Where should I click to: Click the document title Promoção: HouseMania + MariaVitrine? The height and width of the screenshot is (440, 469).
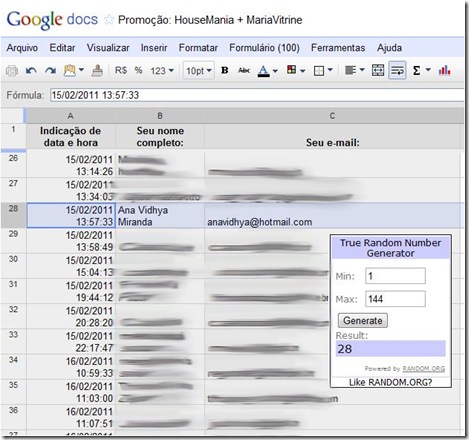(x=210, y=20)
